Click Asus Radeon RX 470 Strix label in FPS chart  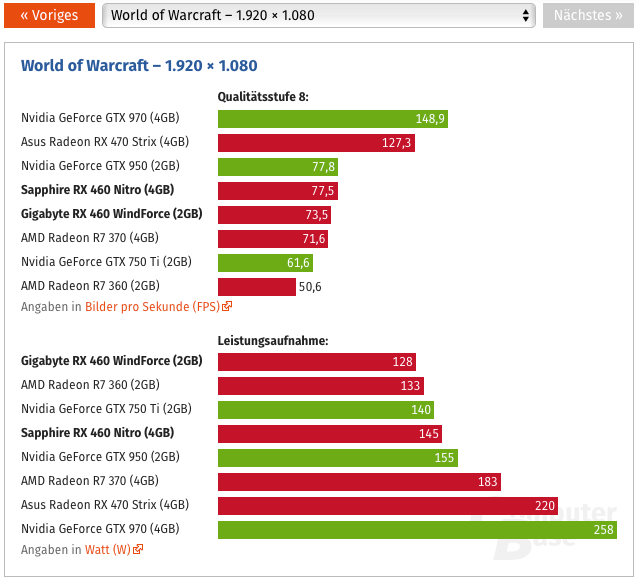click(105, 142)
